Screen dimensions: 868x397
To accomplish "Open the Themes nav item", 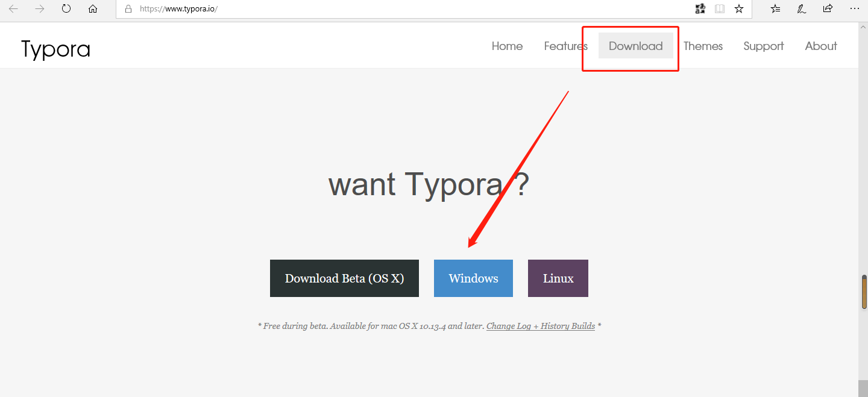I will (703, 46).
